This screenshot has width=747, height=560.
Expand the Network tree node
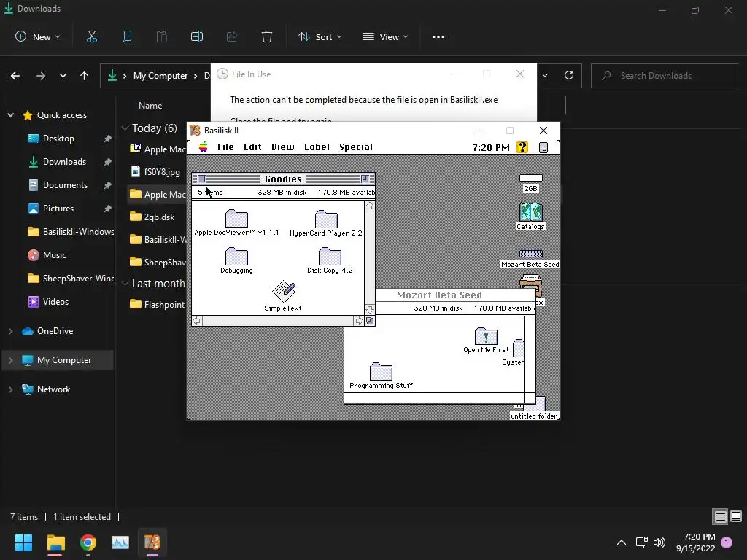click(x=10, y=389)
